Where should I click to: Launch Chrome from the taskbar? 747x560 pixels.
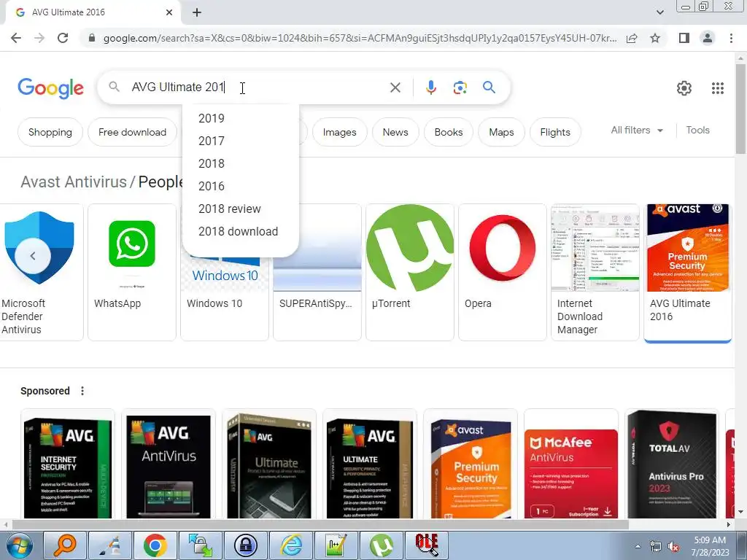point(155,545)
